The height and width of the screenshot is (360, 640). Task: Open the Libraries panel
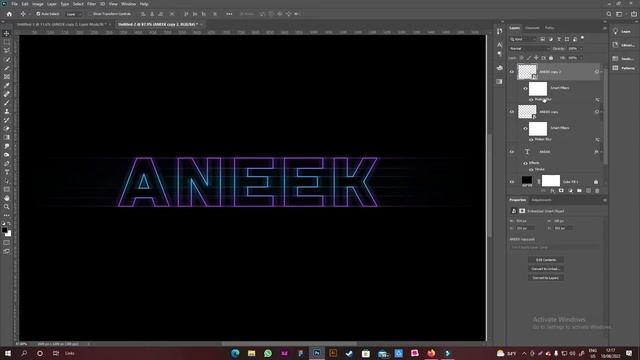(x=623, y=45)
